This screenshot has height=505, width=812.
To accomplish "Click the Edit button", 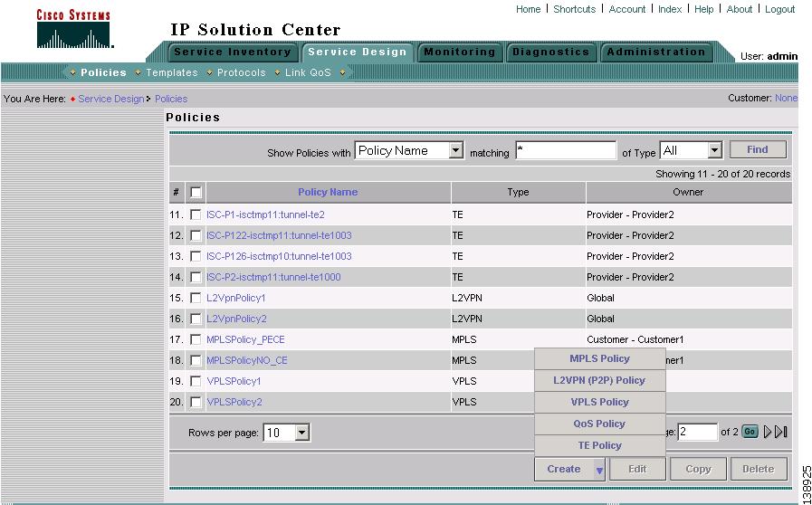I will (x=637, y=470).
